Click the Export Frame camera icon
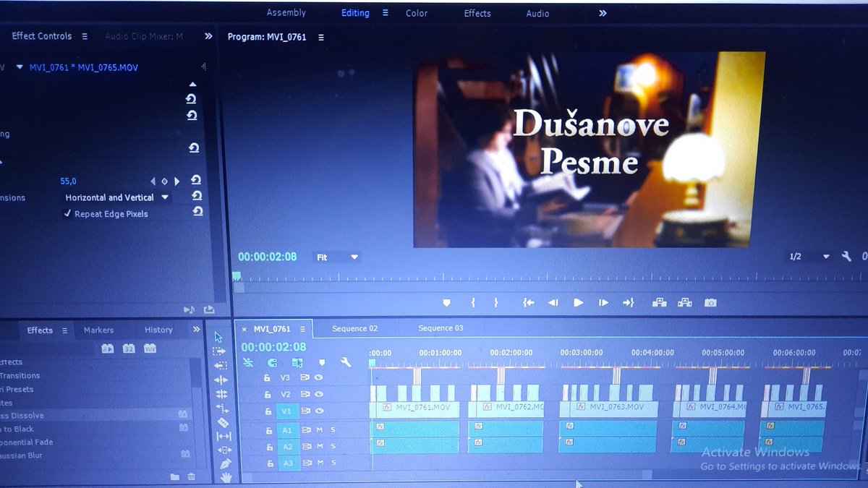 [710, 303]
